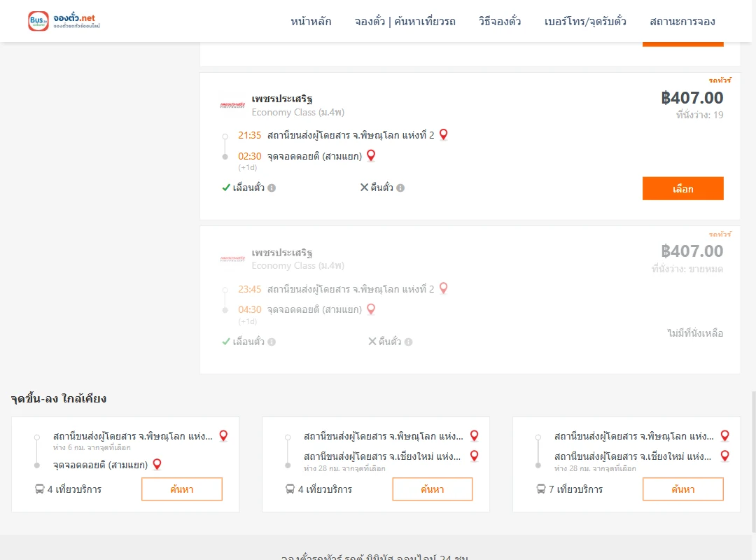Open วิธีจองตั๋ว page
756x560 pixels.
(x=500, y=21)
